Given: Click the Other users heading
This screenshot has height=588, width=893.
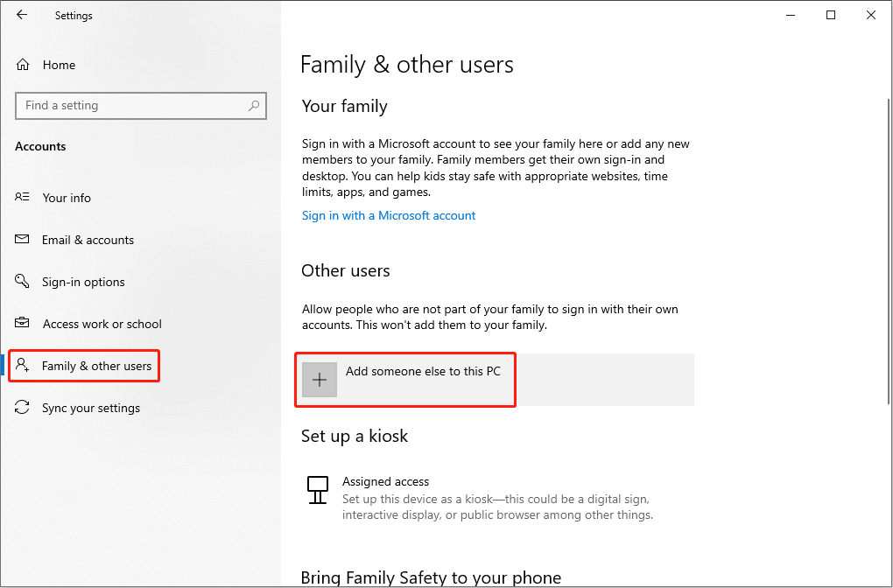Looking at the screenshot, I should (x=346, y=270).
